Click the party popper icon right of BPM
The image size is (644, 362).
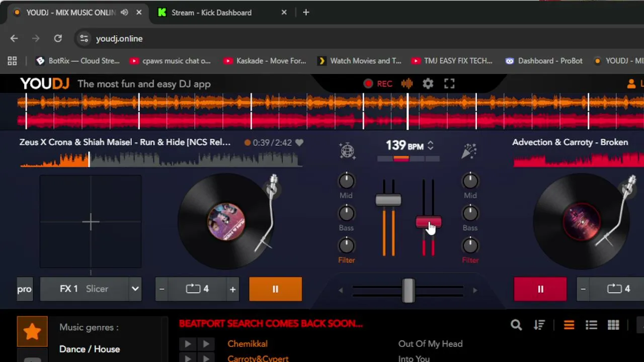(x=469, y=150)
